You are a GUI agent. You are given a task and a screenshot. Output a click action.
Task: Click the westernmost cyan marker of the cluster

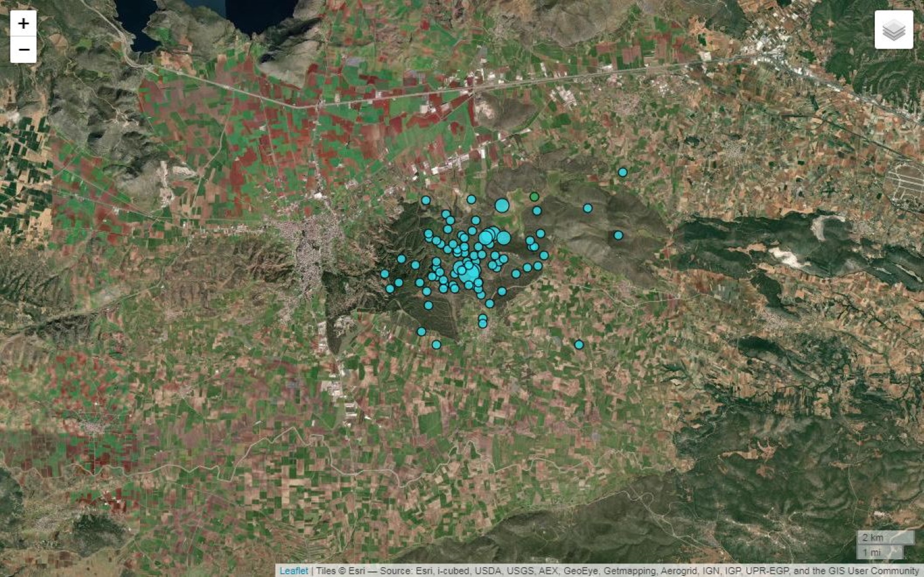(x=384, y=274)
